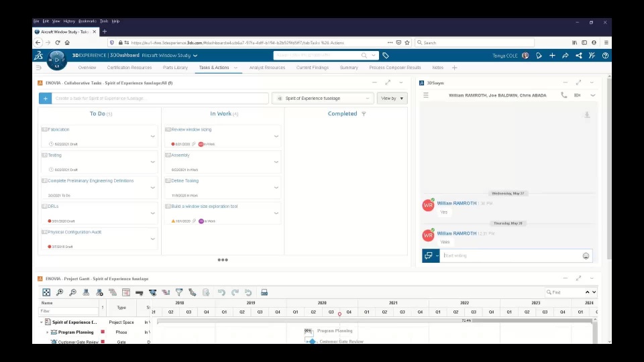
Task: Switch to Parts Library tab
Action: (175, 67)
